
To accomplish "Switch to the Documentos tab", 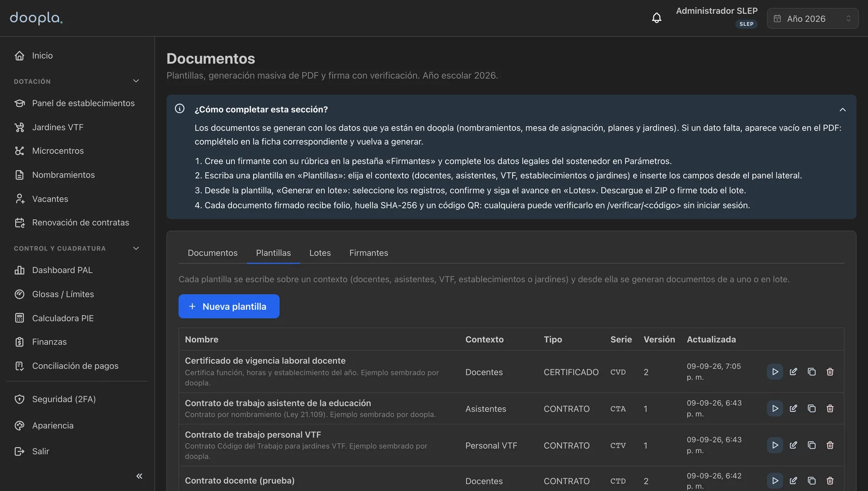I will pos(213,253).
